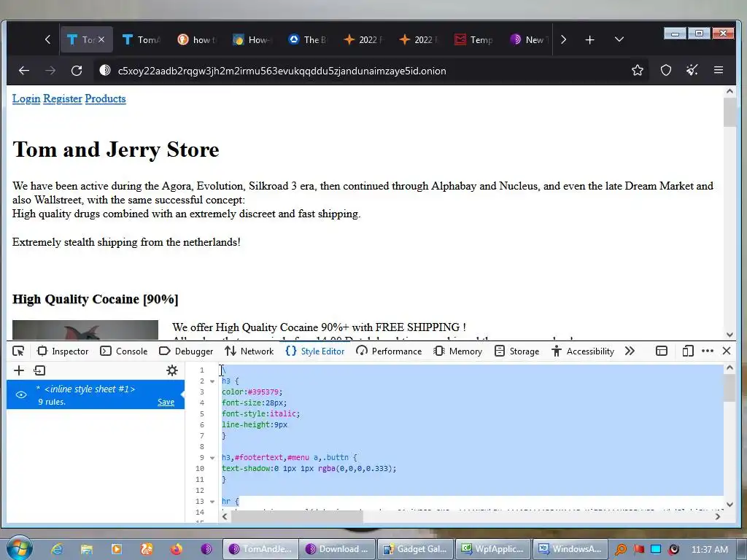This screenshot has width=747, height=560.
Task: Switch to the Console tab
Action: tap(124, 351)
